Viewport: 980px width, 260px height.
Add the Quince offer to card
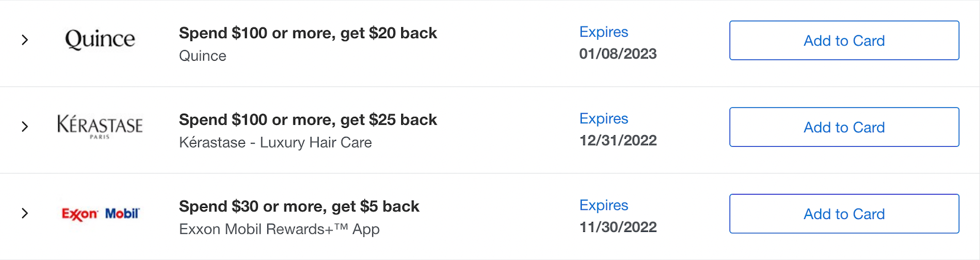[x=844, y=40]
